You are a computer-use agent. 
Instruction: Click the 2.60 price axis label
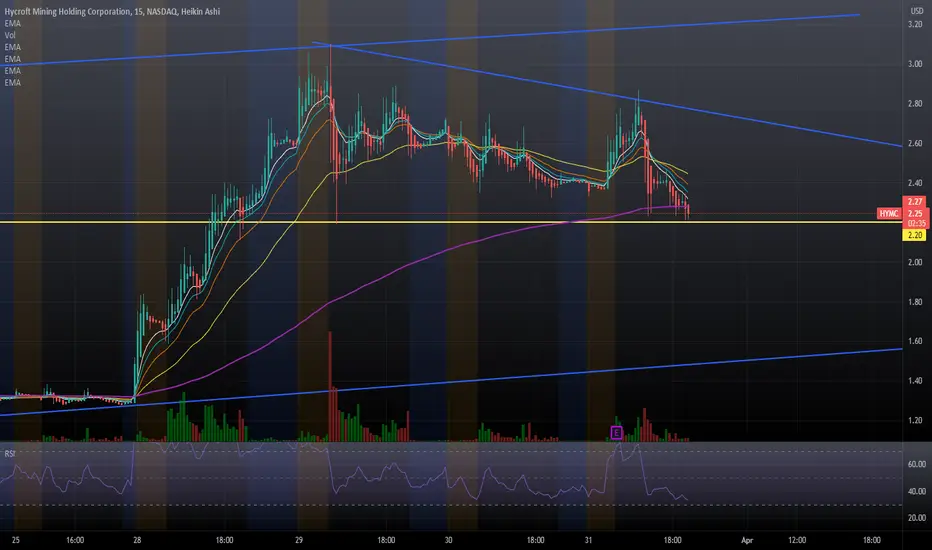click(x=915, y=143)
